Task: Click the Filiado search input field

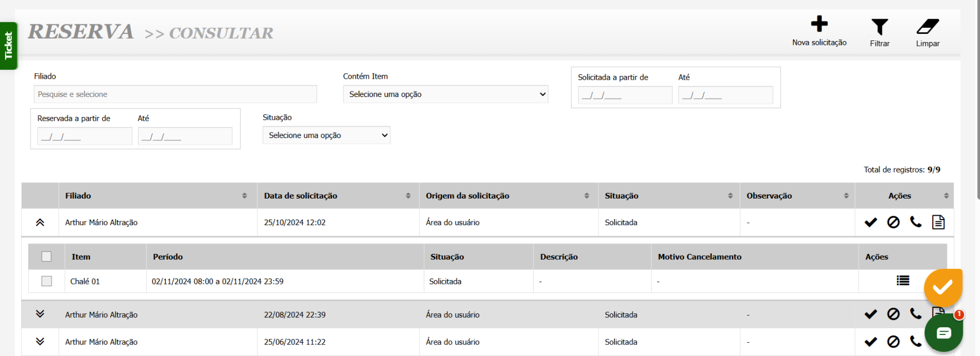Action: [x=175, y=94]
